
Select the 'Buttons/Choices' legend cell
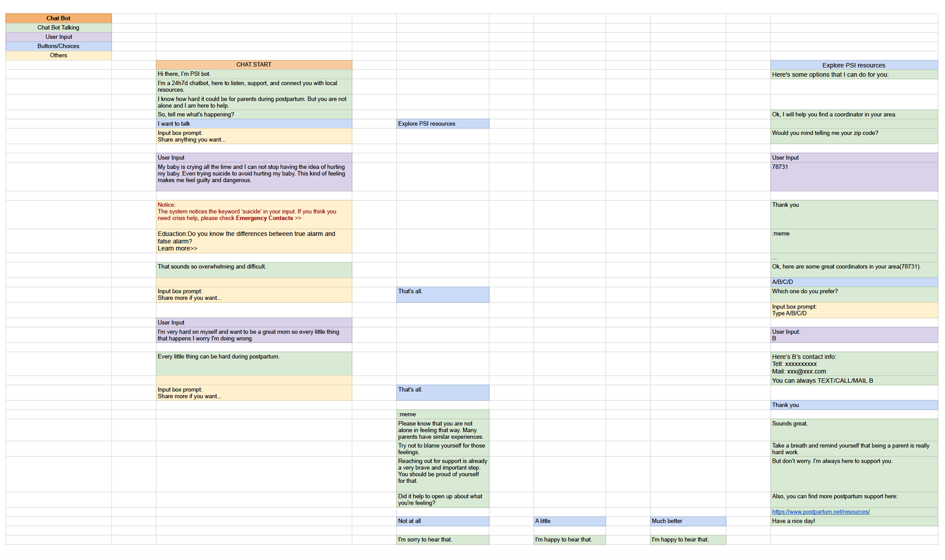(59, 46)
